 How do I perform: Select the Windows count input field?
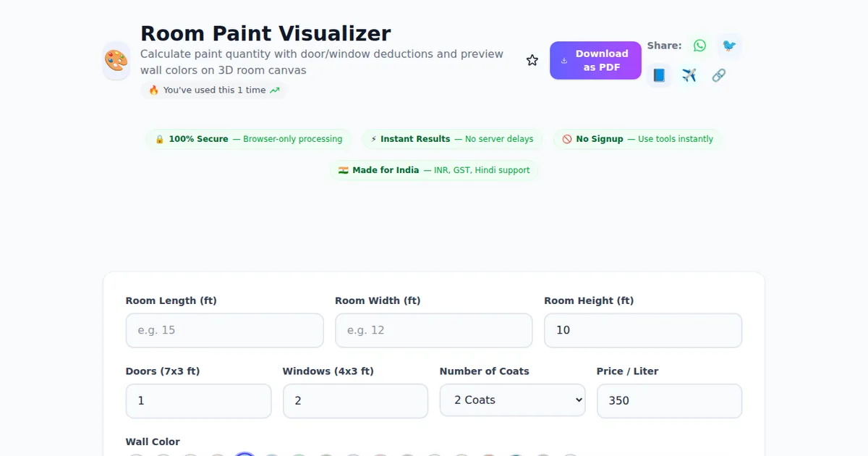(x=355, y=400)
